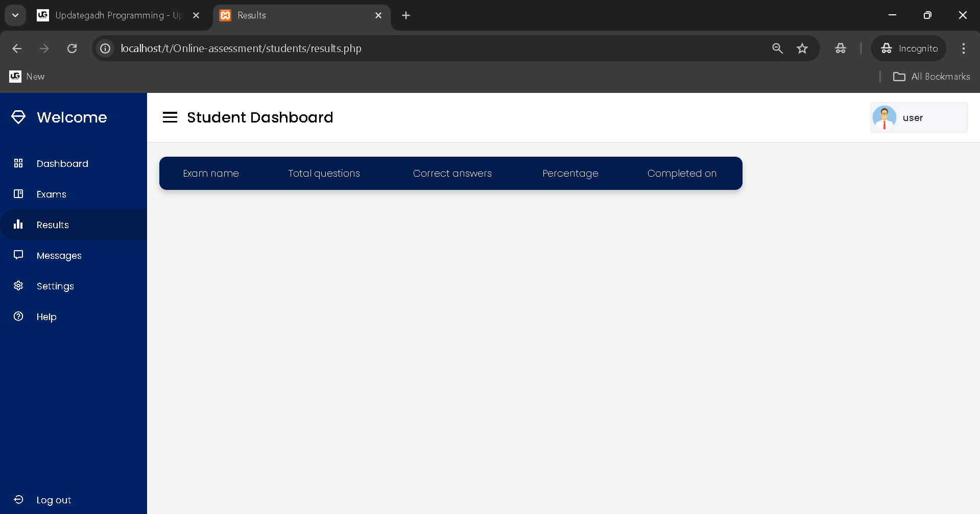The width and height of the screenshot is (980, 514).
Task: Expand the tab search dropdown arrow
Action: click(x=15, y=15)
